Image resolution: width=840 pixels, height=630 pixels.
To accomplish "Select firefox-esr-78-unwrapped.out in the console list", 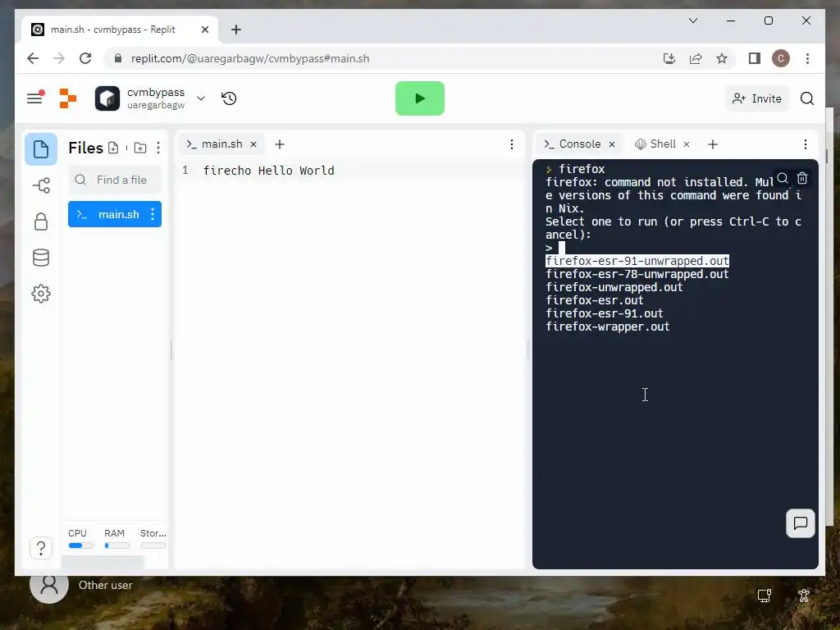I will pos(637,274).
